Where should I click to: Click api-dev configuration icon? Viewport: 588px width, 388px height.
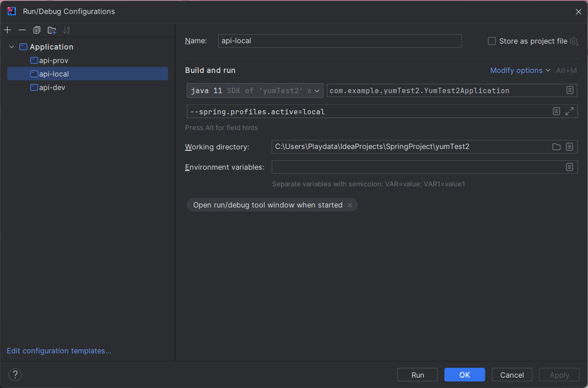pyautogui.click(x=34, y=87)
